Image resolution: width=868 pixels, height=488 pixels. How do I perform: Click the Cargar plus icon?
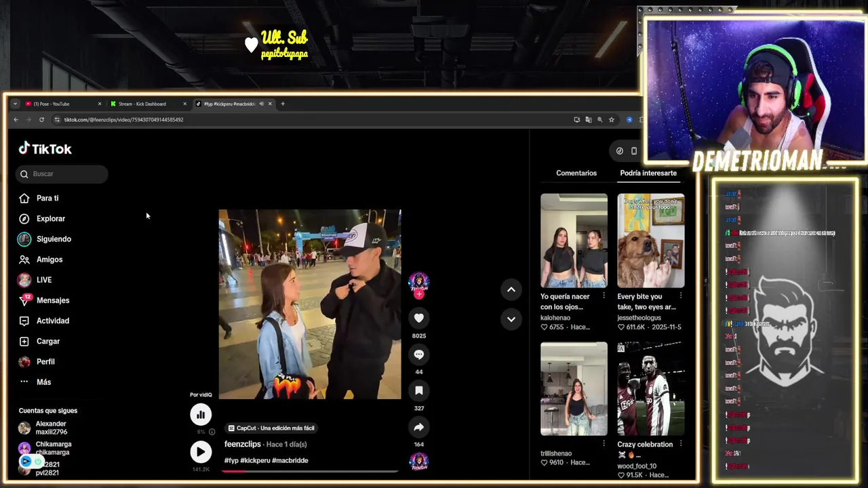[x=24, y=341]
